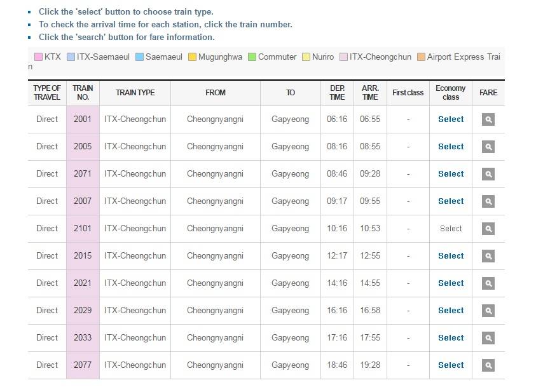Select economy class for the 08:46 train

click(451, 174)
